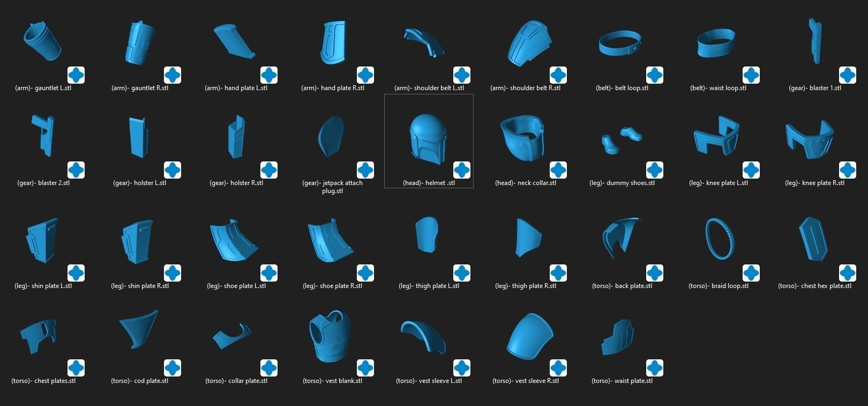
Task: Select the blaster 2.stl model icon
Action: coord(43,135)
